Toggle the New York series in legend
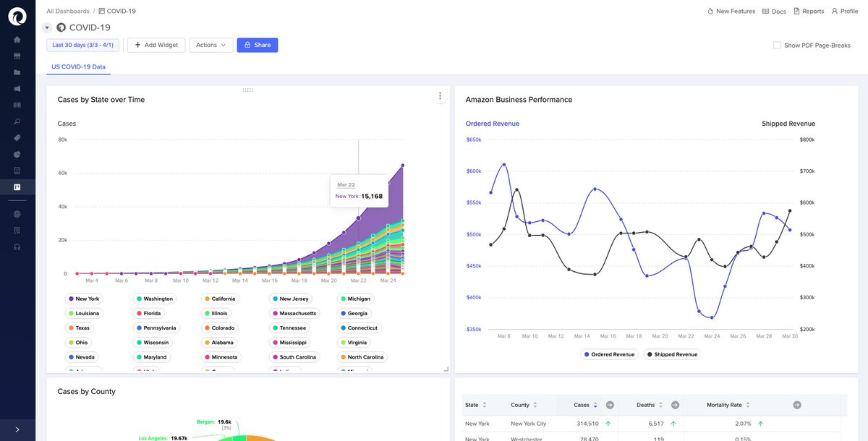The width and height of the screenshot is (868, 441). pos(85,298)
